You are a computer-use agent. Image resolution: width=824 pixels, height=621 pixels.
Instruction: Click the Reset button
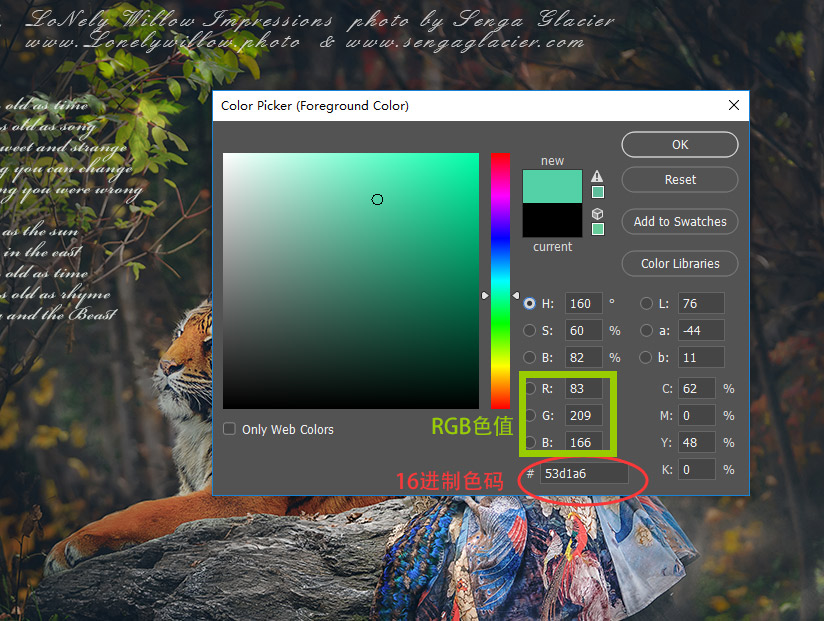[x=680, y=180]
